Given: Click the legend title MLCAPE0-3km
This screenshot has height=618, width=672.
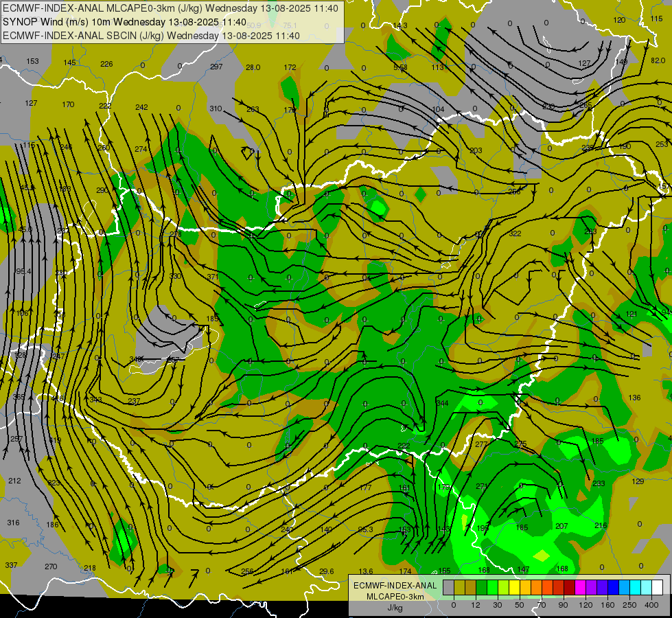Looking at the screenshot, I should click(395, 597).
